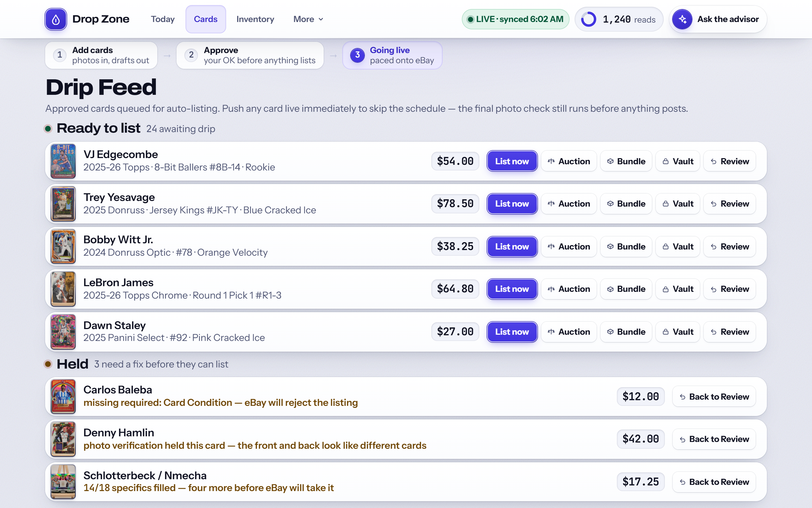This screenshot has width=812, height=508.
Task: Click Vault lock icon for Trey Yesavage
Action: (x=666, y=203)
